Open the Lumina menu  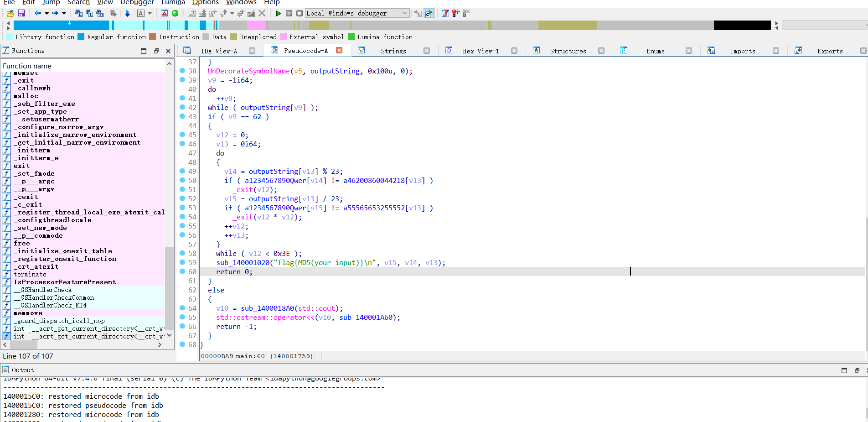pos(173,2)
